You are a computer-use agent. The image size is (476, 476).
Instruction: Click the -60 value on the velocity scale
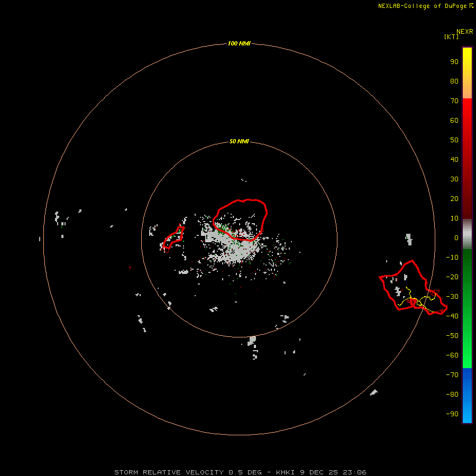pos(452,355)
